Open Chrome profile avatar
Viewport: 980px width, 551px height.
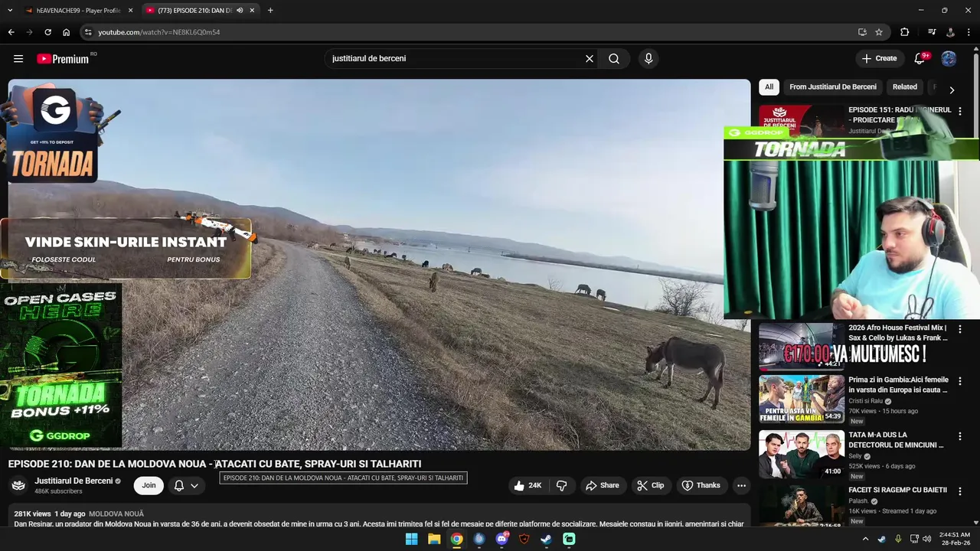pos(950,32)
